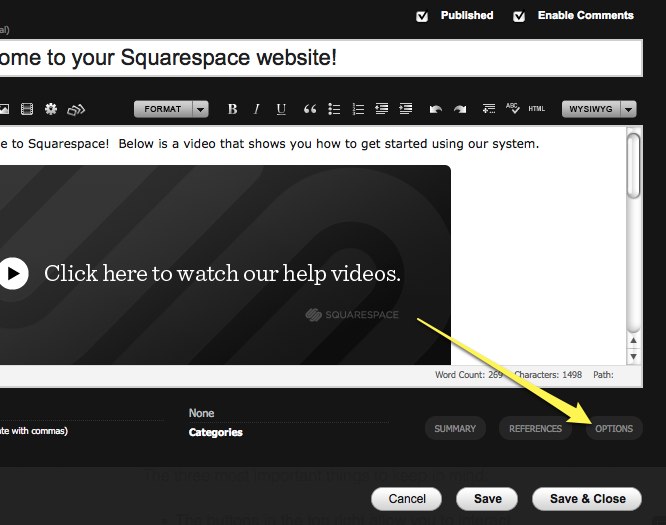666x525 pixels.
Task: Click the undo arrow icon
Action: 435,109
